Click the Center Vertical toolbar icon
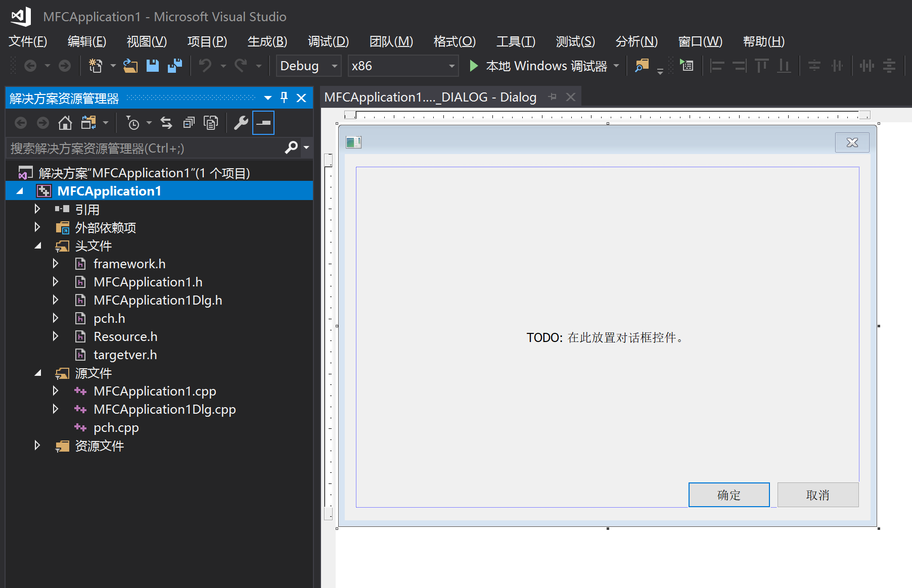The image size is (912, 588). 814,66
